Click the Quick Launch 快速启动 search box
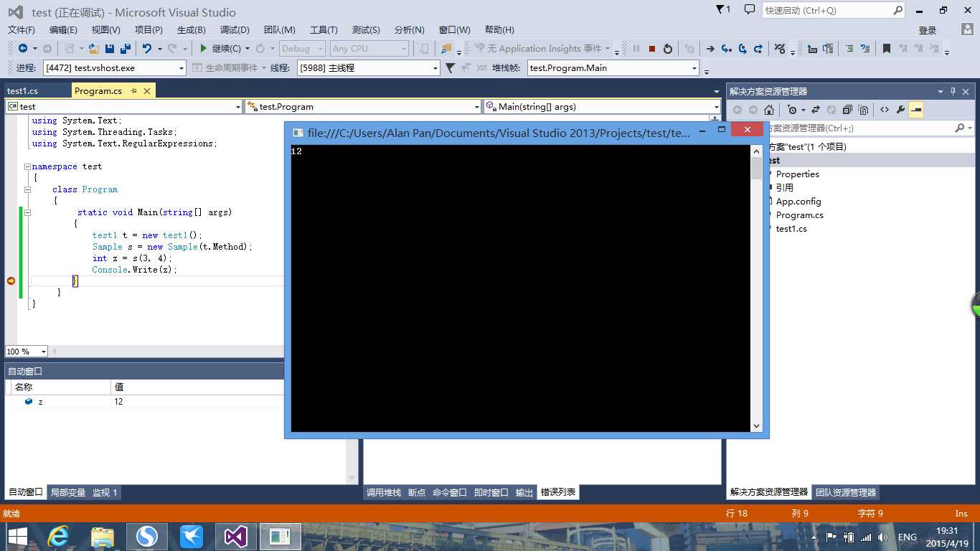This screenshot has width=980, height=551. click(x=834, y=10)
